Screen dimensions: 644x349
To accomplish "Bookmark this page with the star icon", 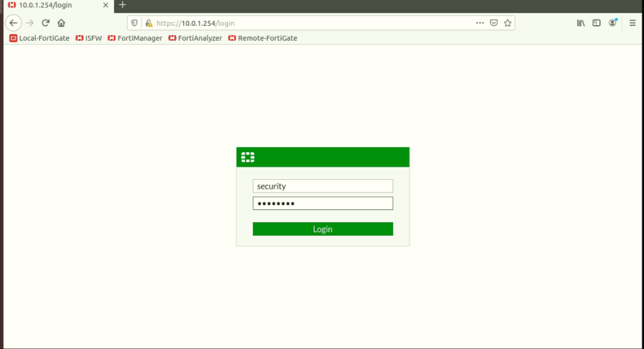I will (508, 23).
